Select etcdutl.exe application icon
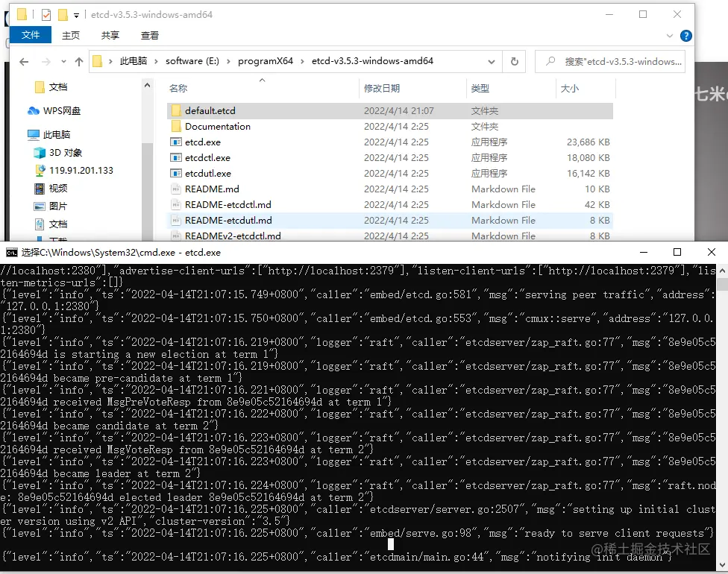 176,174
